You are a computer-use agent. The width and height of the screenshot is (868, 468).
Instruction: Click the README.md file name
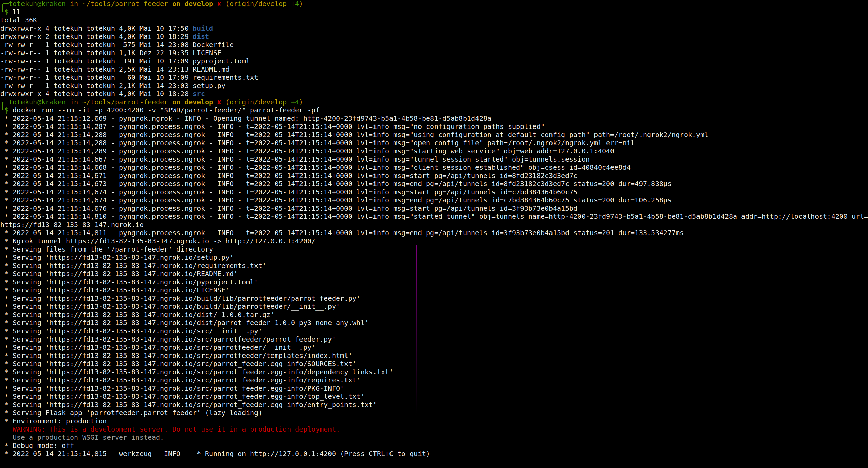(x=211, y=70)
